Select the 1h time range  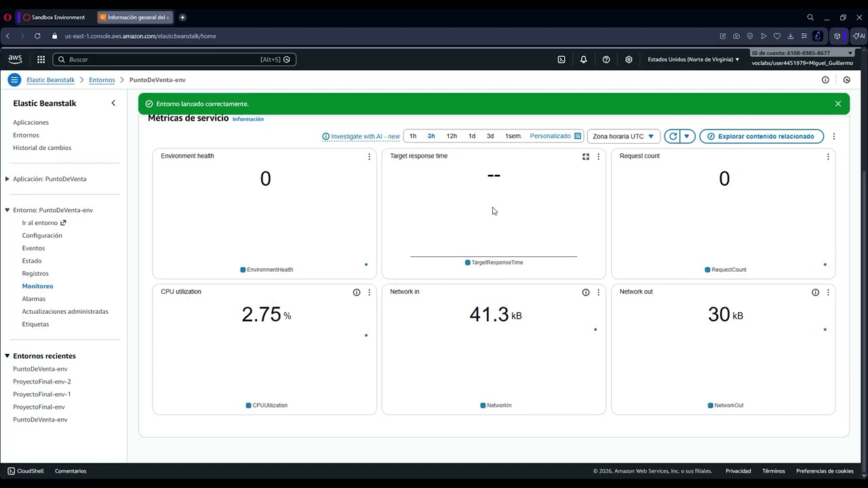coord(413,136)
